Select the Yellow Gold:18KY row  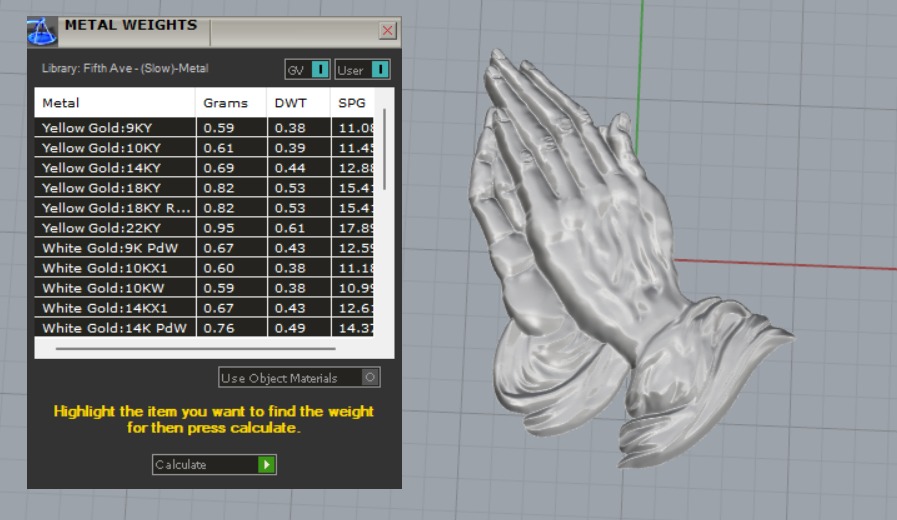pyautogui.click(x=204, y=188)
